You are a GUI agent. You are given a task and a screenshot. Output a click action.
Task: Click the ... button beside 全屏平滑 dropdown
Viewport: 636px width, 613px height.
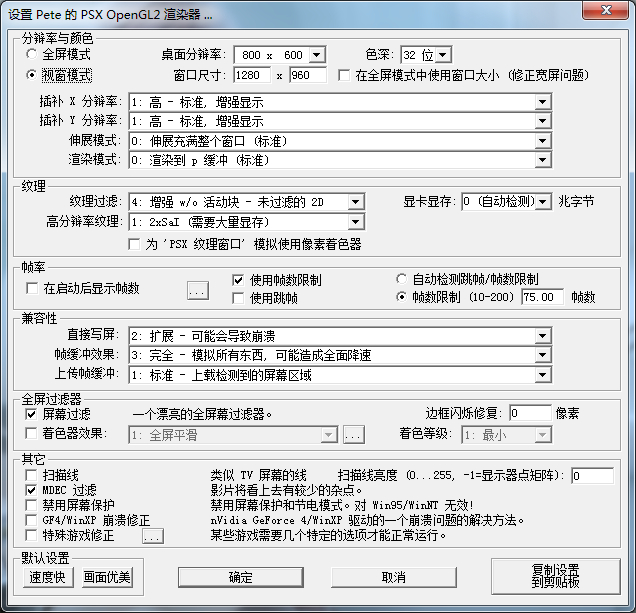[x=354, y=435]
